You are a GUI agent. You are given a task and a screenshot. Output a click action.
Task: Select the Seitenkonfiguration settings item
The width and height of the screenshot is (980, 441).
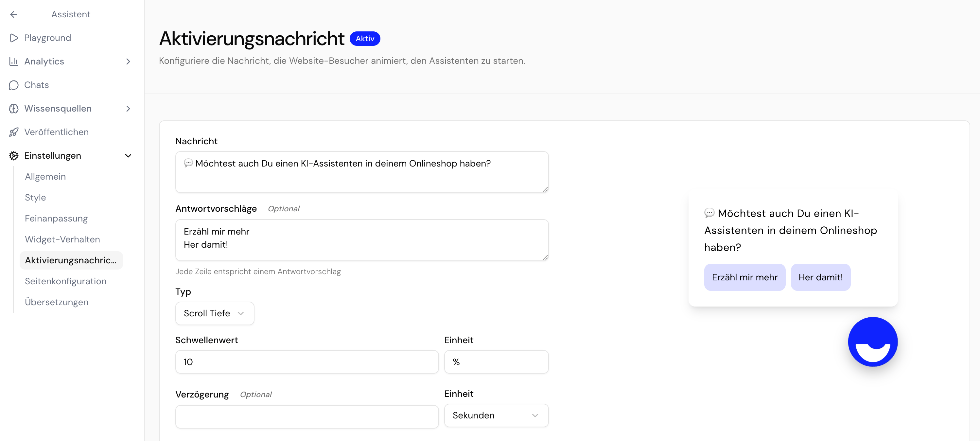(x=65, y=281)
